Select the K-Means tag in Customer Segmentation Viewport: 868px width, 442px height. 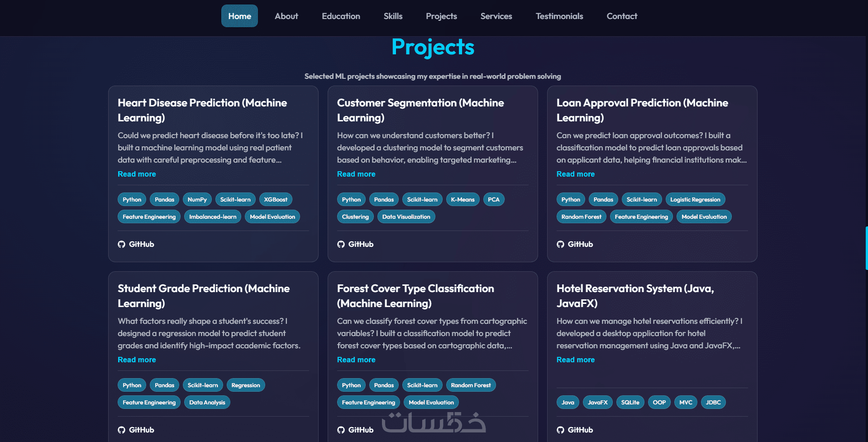point(463,199)
